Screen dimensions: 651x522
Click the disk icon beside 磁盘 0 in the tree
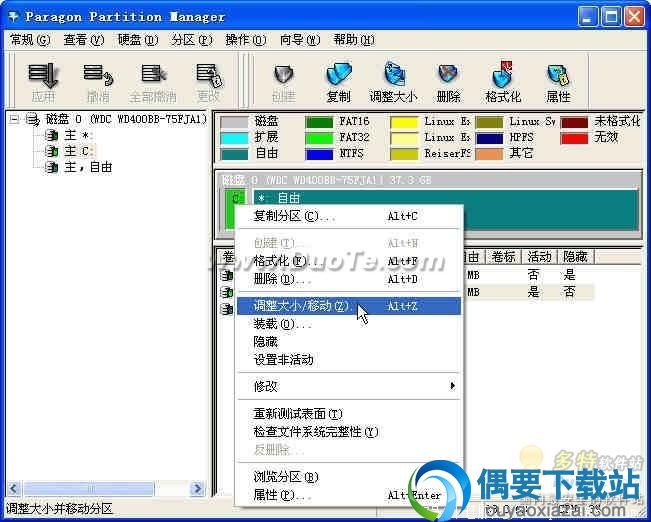32,120
